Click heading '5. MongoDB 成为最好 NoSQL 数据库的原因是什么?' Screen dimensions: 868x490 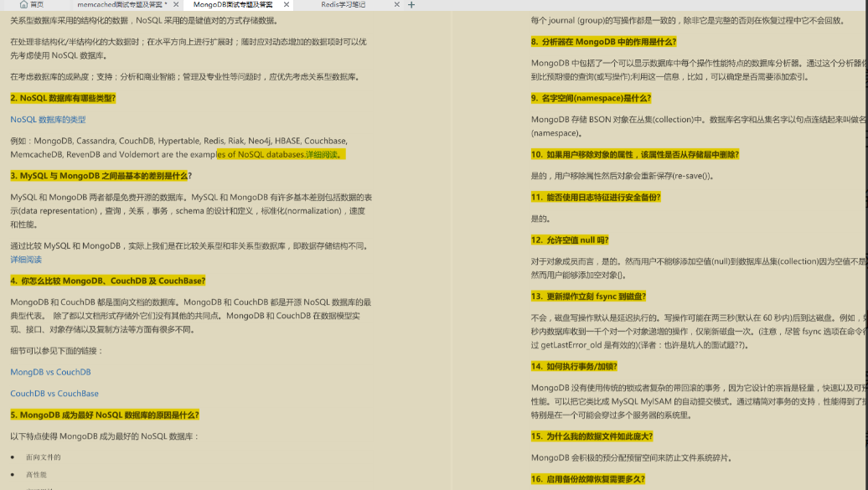point(105,415)
